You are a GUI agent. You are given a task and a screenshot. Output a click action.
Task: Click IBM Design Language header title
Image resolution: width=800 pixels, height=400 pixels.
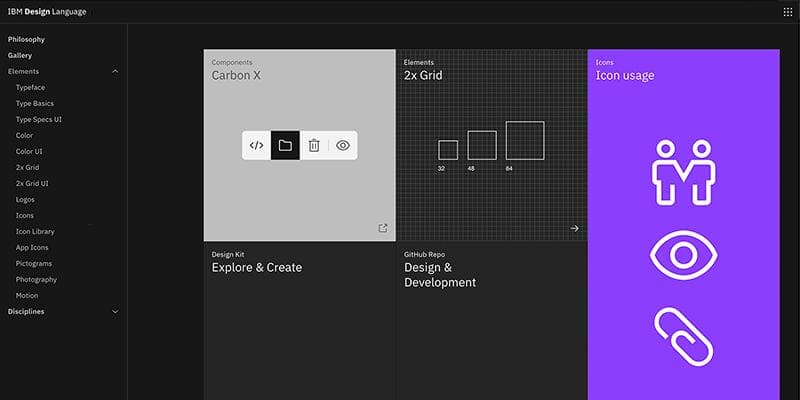47,12
